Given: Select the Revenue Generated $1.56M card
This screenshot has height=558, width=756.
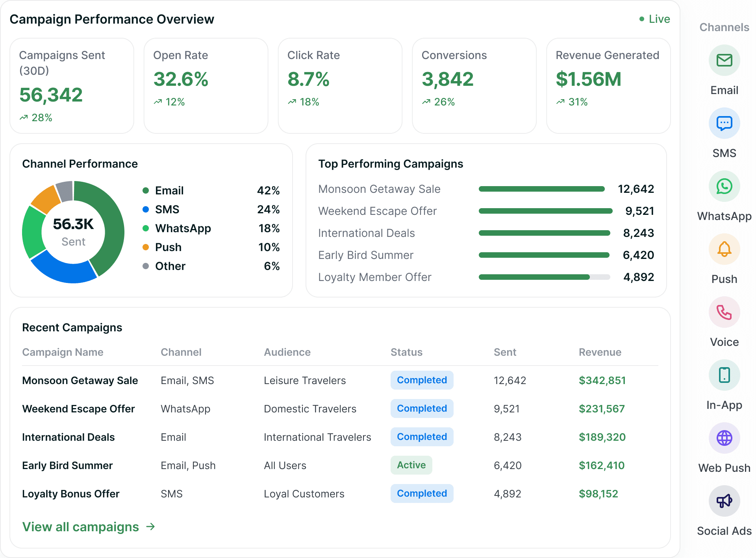Looking at the screenshot, I should pos(608,86).
